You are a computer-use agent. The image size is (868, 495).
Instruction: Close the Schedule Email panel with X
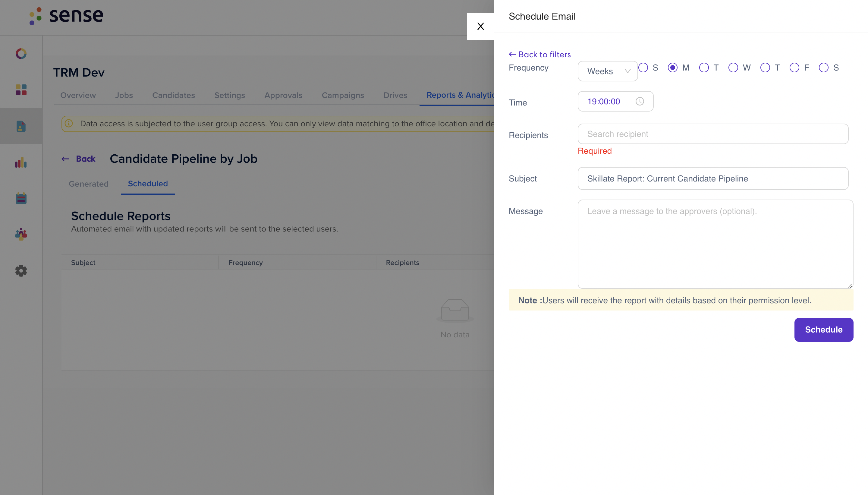coord(480,26)
